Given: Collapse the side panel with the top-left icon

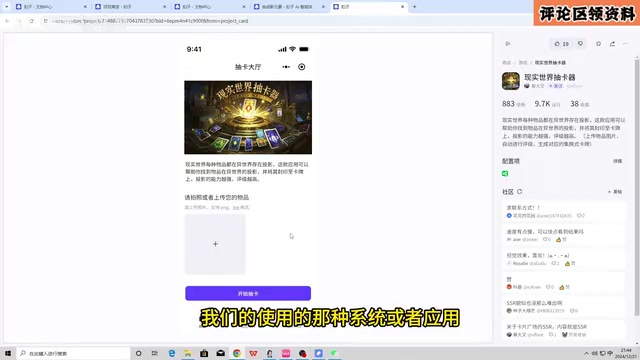Looking at the screenshot, I should point(508,44).
